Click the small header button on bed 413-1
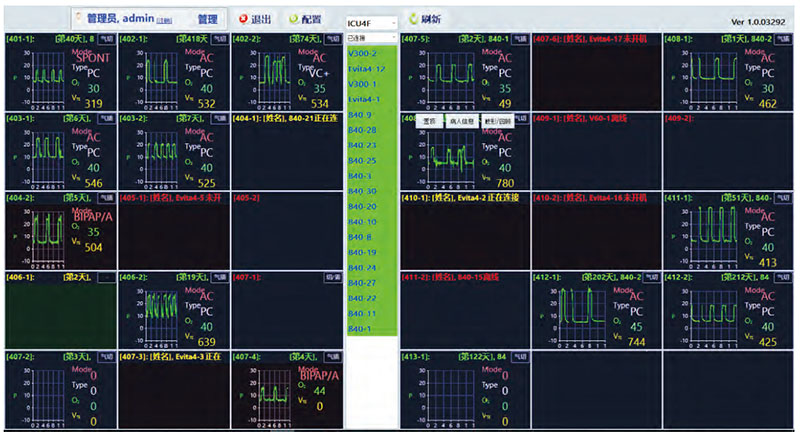The image size is (800, 438). [x=520, y=357]
